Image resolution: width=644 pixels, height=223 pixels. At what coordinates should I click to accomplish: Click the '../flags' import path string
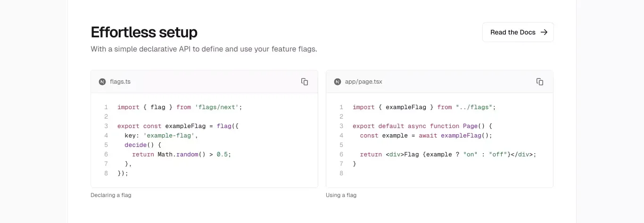point(474,107)
